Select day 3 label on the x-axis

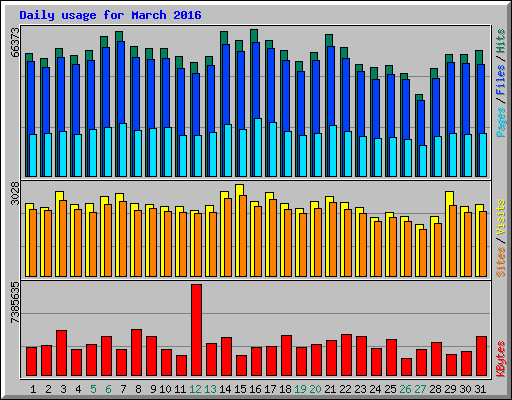tap(63, 389)
